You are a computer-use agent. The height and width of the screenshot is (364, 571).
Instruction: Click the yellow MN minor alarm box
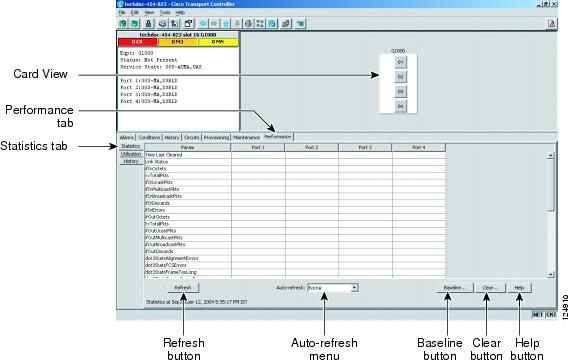tap(218, 42)
